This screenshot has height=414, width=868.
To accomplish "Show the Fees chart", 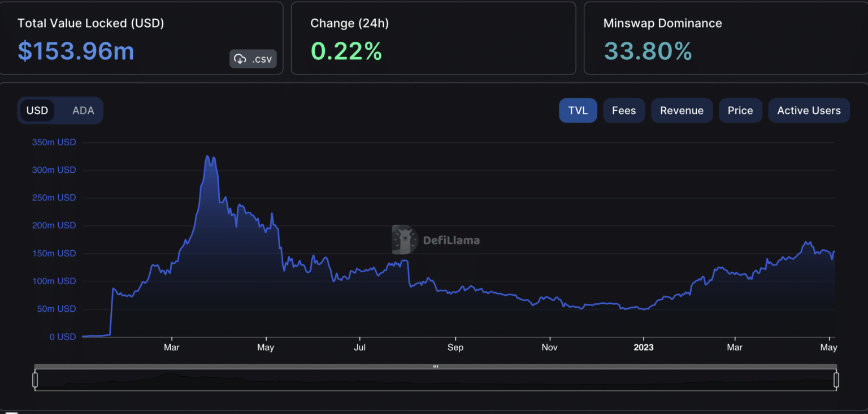I will click(624, 111).
